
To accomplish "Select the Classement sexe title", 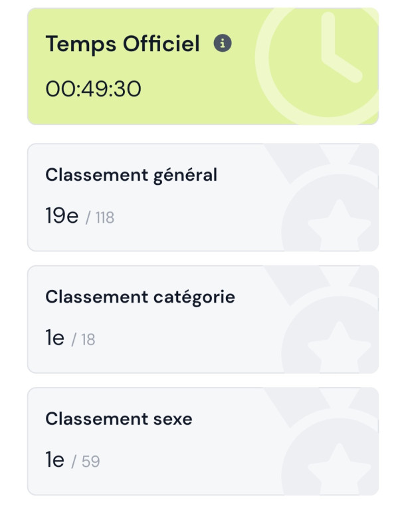I will click(x=118, y=419).
